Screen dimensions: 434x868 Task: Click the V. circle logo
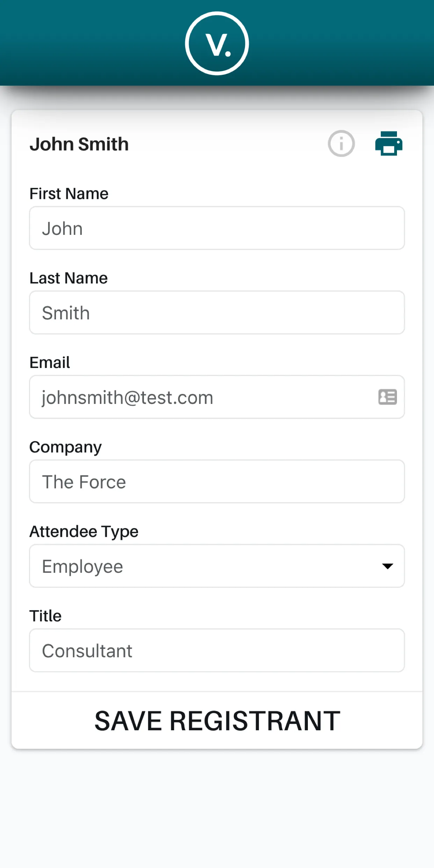(217, 43)
